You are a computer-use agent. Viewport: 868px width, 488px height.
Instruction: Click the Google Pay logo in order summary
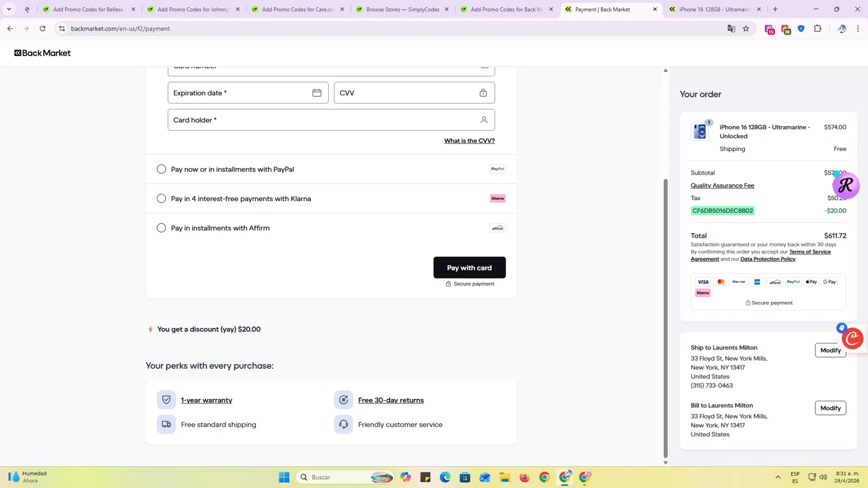[830, 282]
